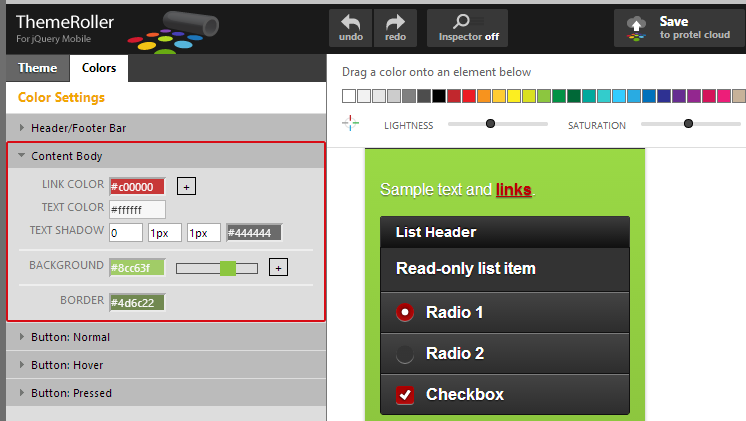This screenshot has height=421, width=746.
Task: Click the BACKGROUND label
Action: [66, 265]
